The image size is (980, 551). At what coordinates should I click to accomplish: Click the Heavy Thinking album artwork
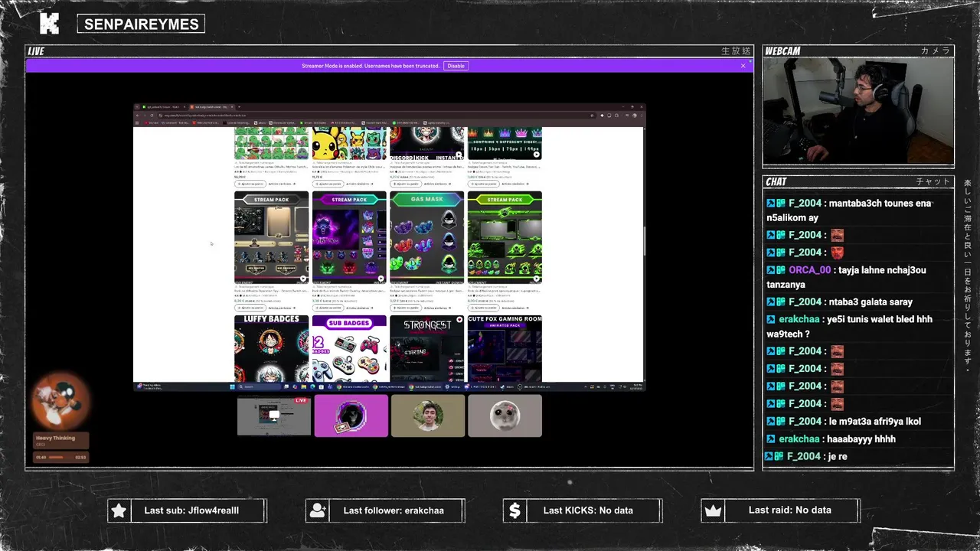(60, 401)
